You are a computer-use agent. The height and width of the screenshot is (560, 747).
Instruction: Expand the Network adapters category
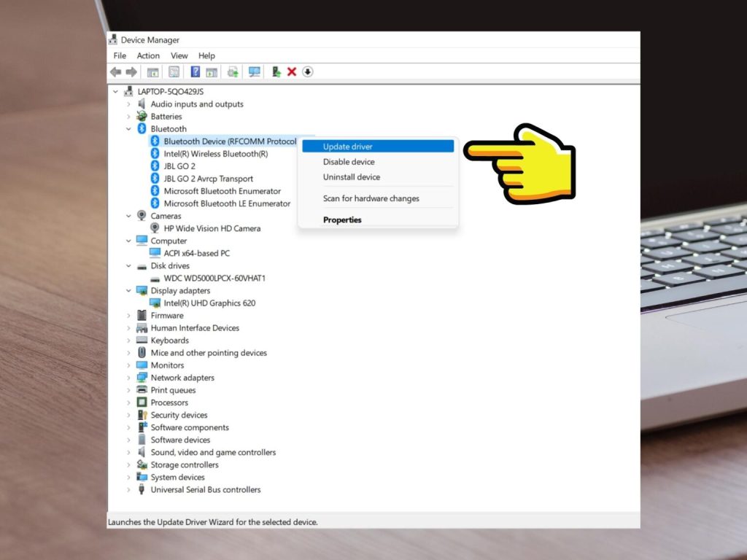129,378
